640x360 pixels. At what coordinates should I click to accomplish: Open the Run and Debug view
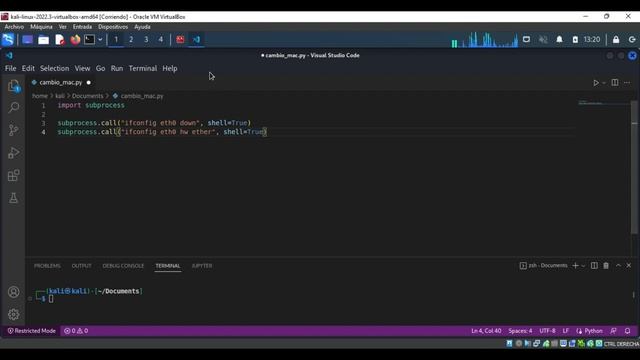[x=13, y=153]
